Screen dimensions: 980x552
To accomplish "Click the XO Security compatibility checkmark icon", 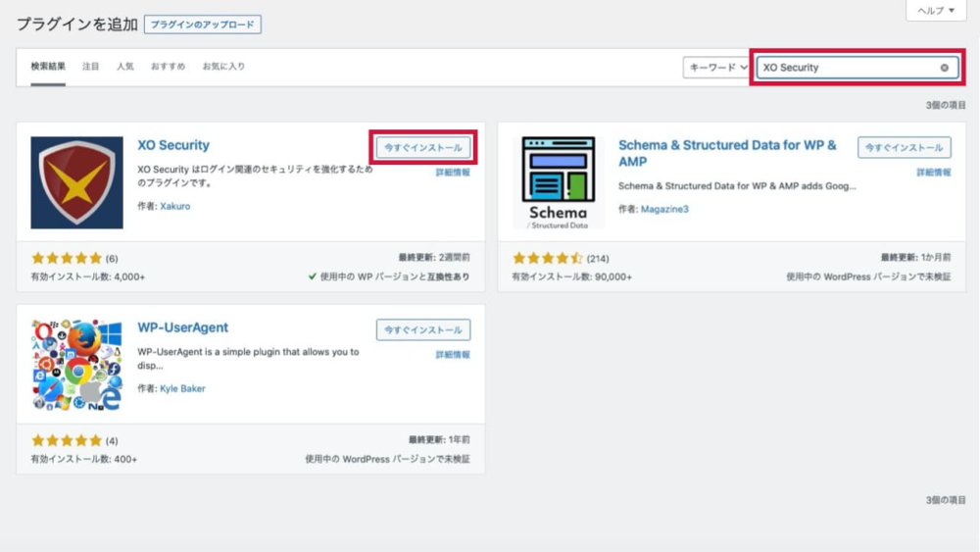I will pyautogui.click(x=313, y=276).
